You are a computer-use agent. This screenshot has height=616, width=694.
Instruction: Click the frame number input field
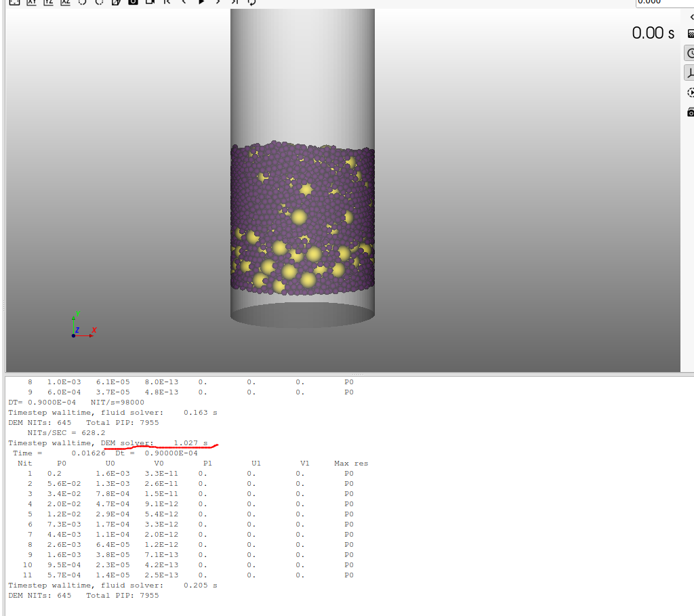click(x=664, y=2)
